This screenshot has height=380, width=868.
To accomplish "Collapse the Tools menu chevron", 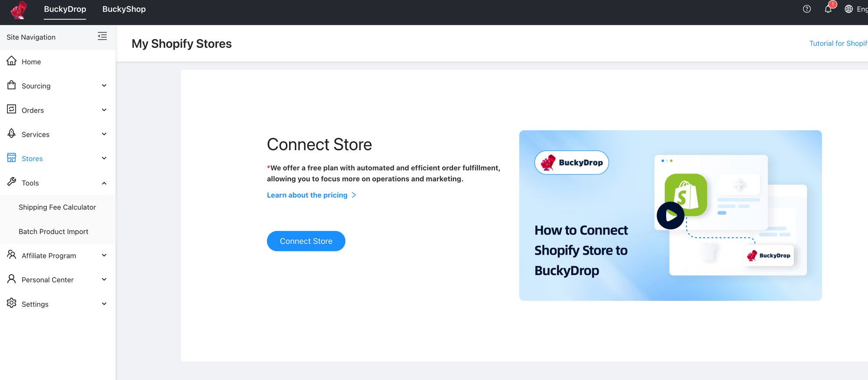I will [x=104, y=183].
